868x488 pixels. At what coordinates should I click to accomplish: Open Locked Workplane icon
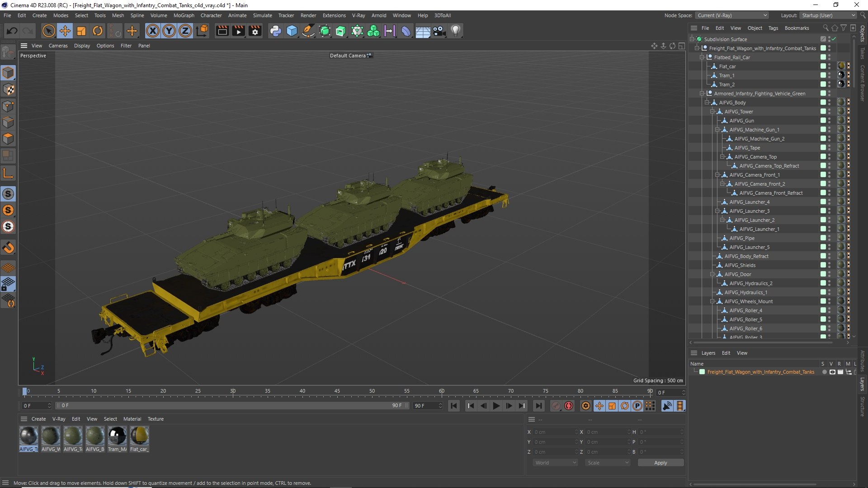[8, 284]
